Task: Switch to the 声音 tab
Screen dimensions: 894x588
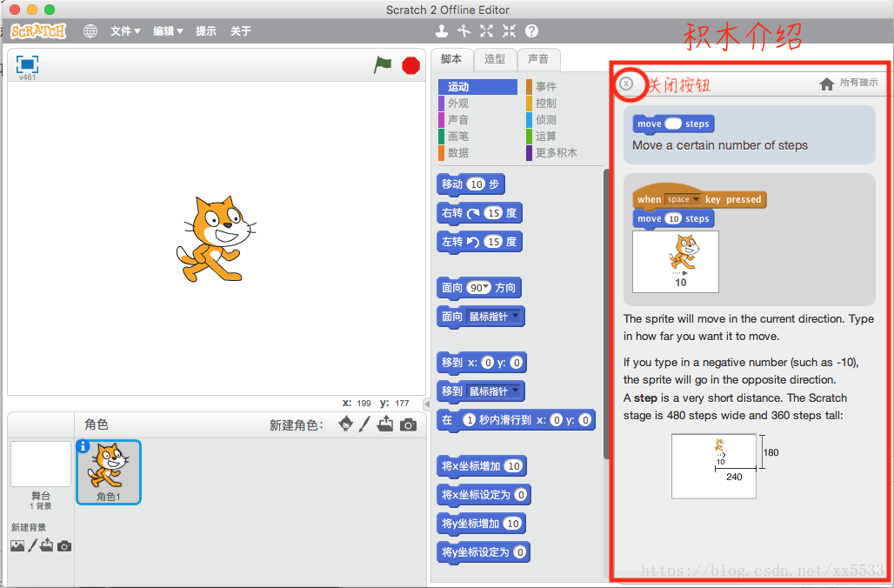Action: (538, 59)
